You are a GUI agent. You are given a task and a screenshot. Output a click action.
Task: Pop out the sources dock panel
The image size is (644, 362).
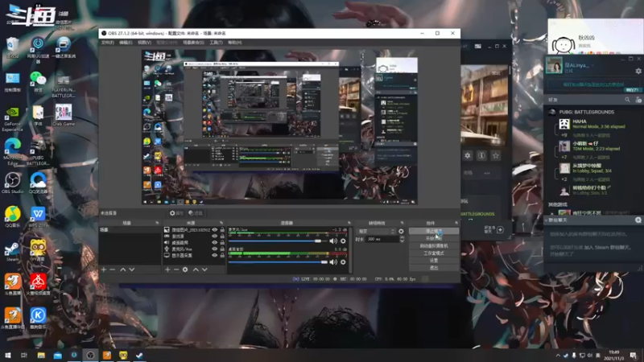(x=221, y=223)
